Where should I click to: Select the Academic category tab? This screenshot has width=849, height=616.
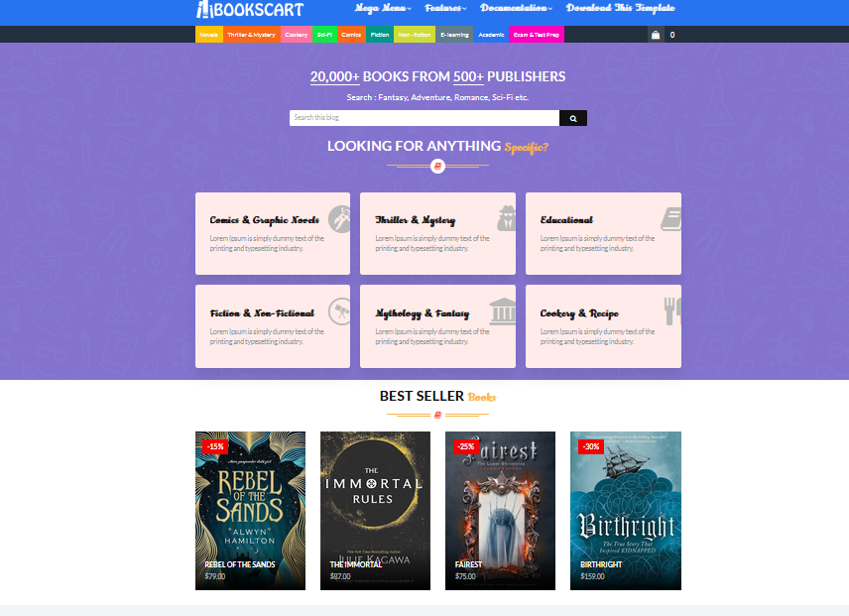491,34
